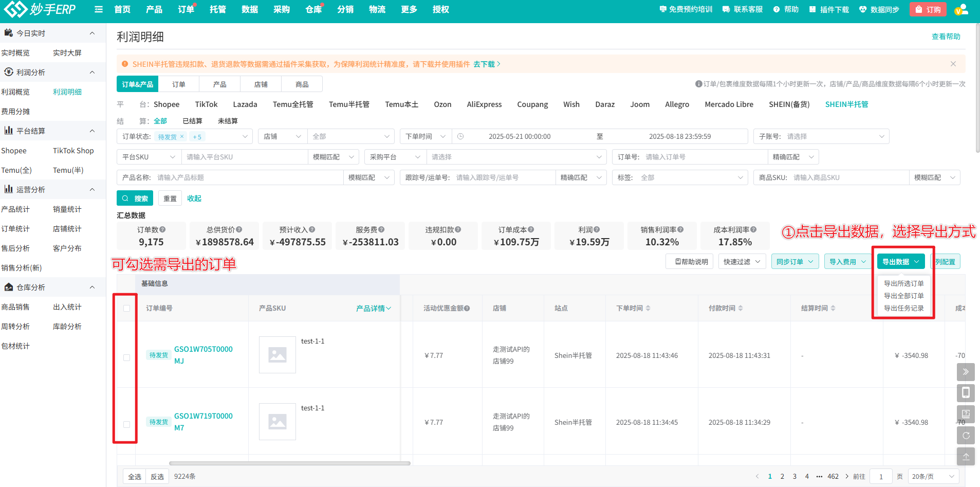Click the back-to-top floating icon

(966, 456)
